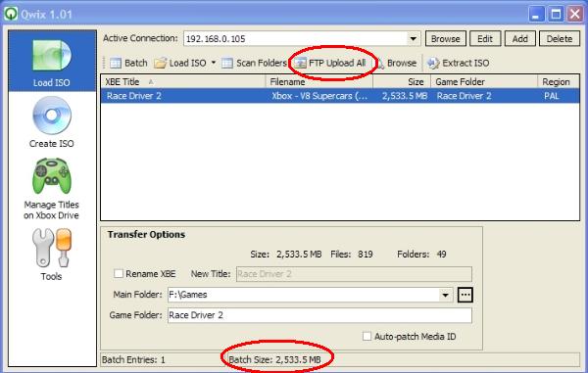The width and height of the screenshot is (588, 373).
Task: Sort by Game Folder column header
Action: pyautogui.click(x=484, y=81)
